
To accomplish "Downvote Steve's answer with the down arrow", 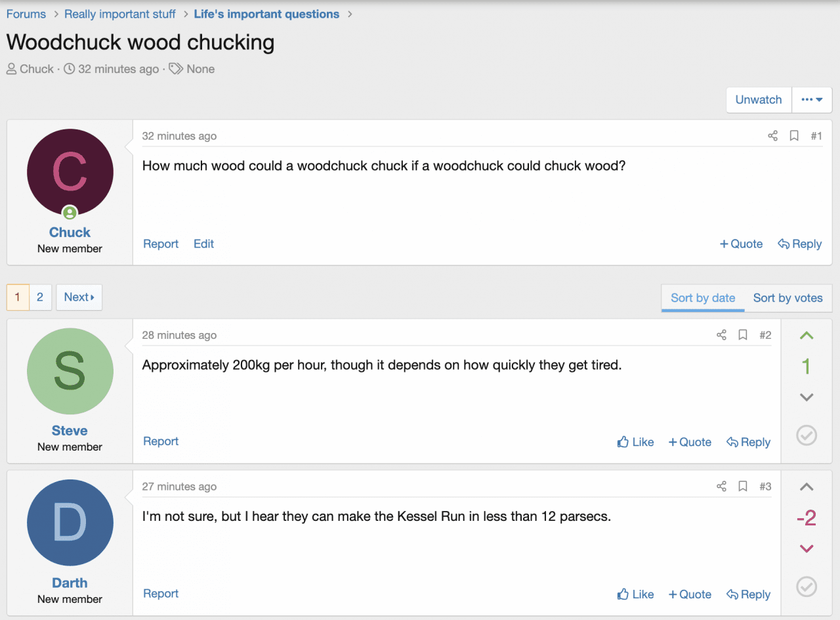I will pyautogui.click(x=807, y=397).
